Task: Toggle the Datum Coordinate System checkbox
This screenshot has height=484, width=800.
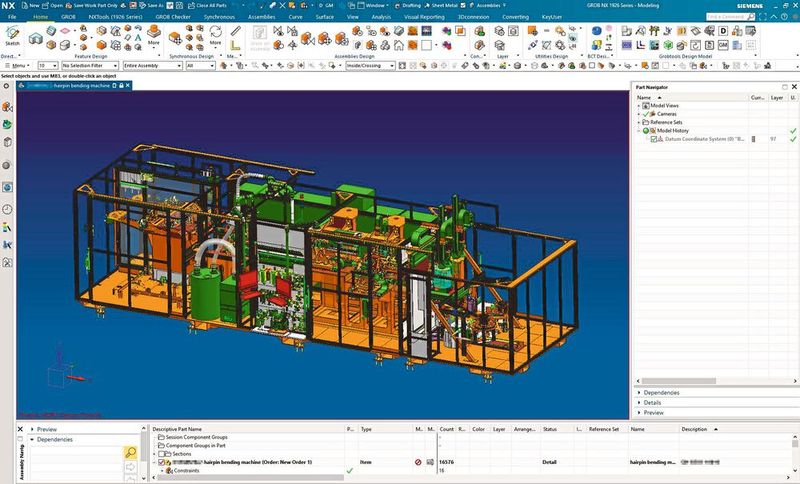Action: tap(654, 139)
